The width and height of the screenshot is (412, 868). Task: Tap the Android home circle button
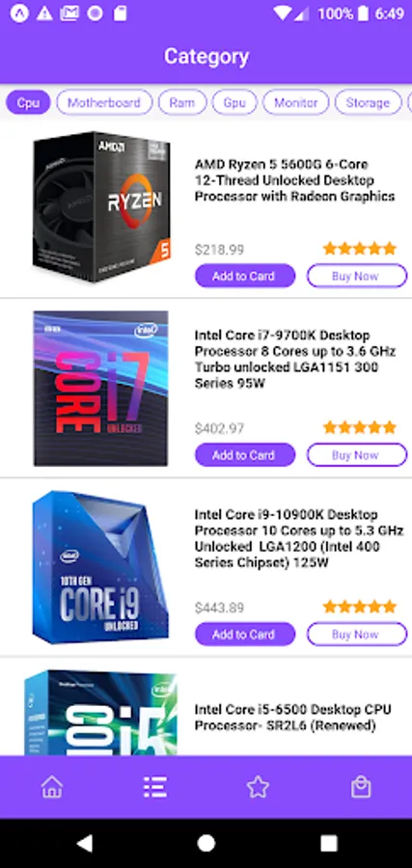206,843
